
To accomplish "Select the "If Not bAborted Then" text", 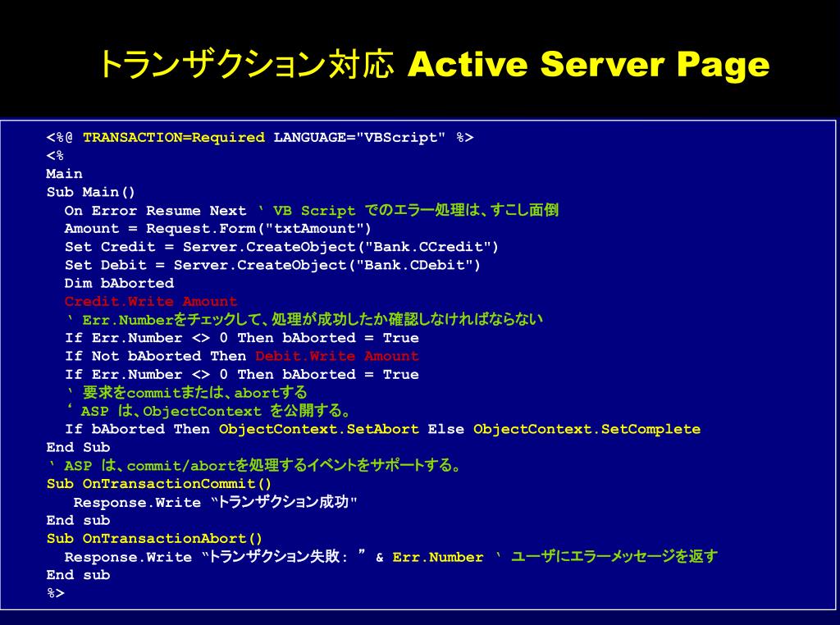I will pos(155,356).
